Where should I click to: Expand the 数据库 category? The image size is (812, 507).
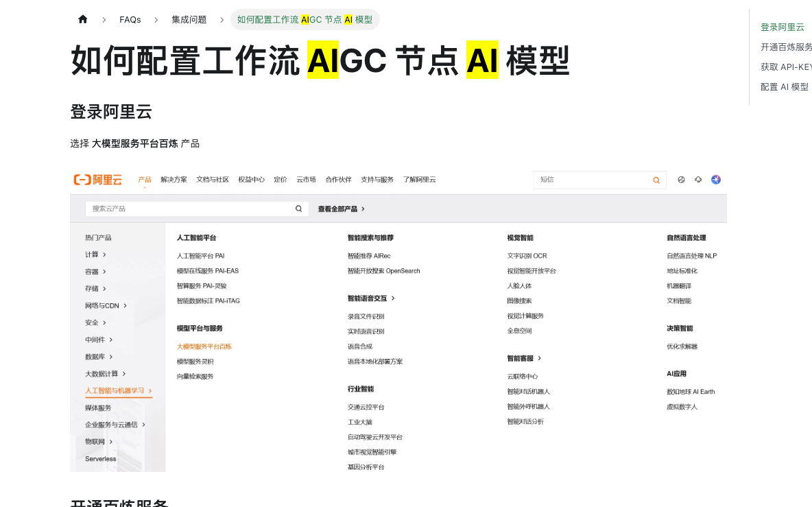coord(98,357)
